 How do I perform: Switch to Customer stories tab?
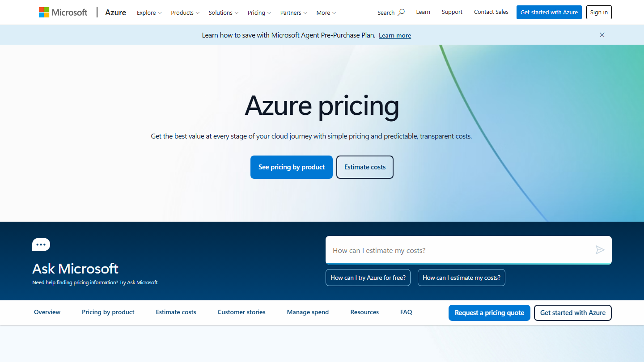[x=241, y=312]
